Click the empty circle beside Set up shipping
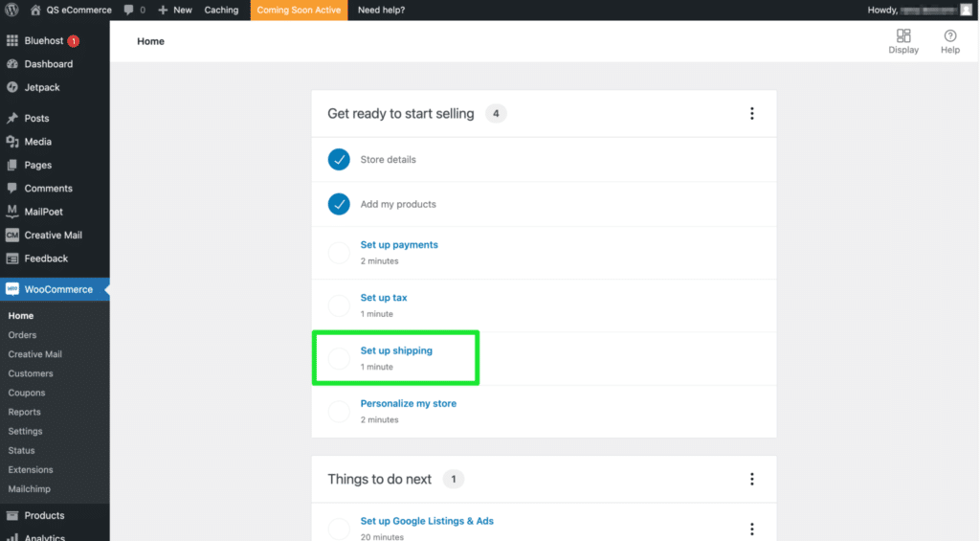 pos(339,358)
